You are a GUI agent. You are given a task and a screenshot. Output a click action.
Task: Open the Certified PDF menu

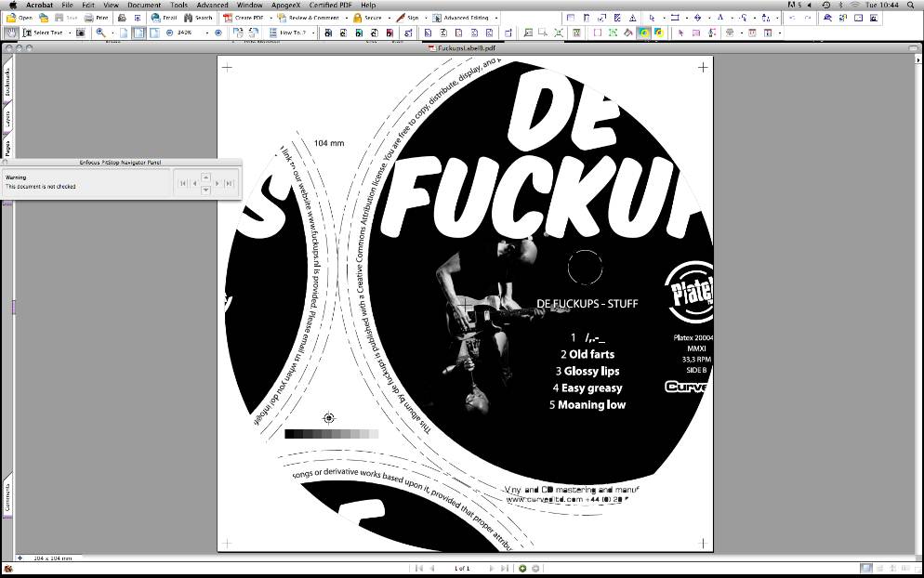click(330, 5)
